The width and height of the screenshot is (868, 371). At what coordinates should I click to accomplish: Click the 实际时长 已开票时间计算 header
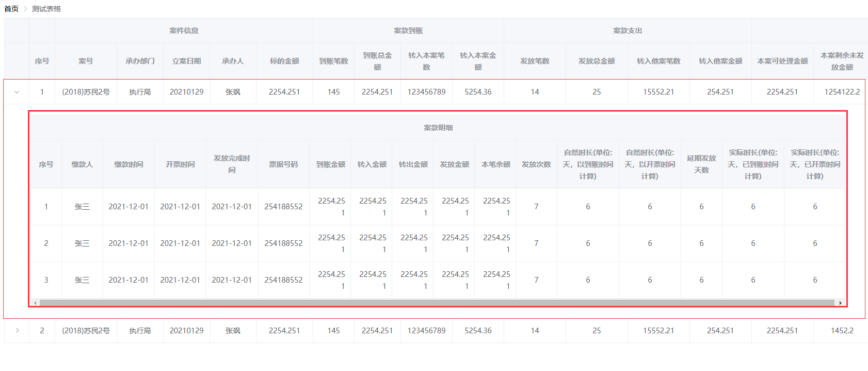[x=815, y=164]
